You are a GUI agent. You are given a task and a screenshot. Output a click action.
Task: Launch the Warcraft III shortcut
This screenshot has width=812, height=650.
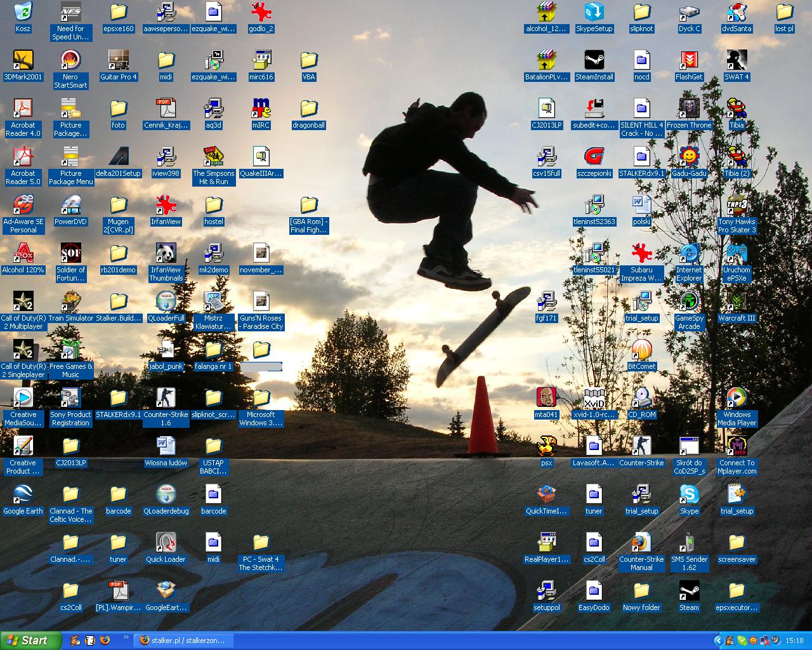click(x=737, y=302)
